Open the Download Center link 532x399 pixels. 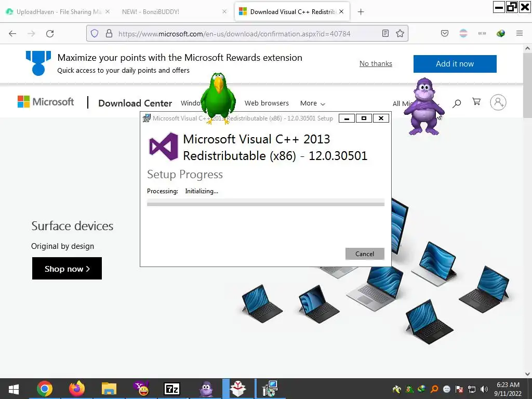[x=135, y=103]
